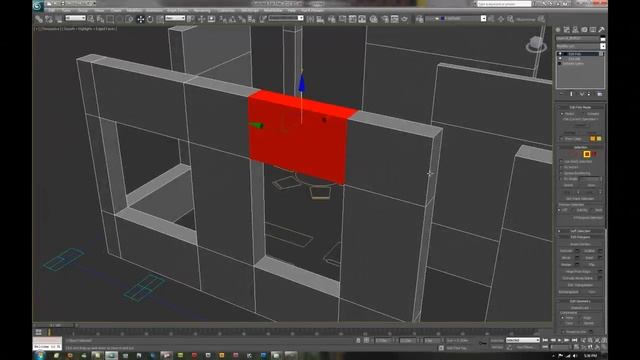Click the Get Stack Selection button
640x360 pixels.
pyautogui.click(x=580, y=198)
